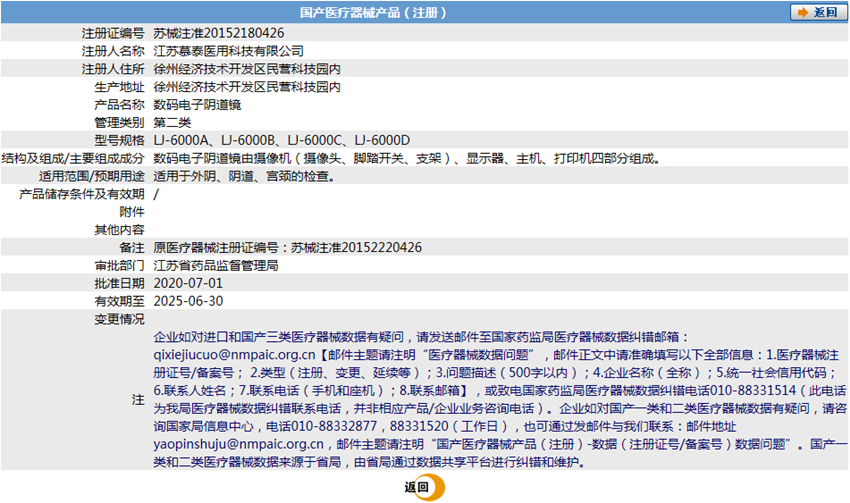Click expiry date 2025-06-30
The height and width of the screenshot is (503, 850).
click(188, 301)
